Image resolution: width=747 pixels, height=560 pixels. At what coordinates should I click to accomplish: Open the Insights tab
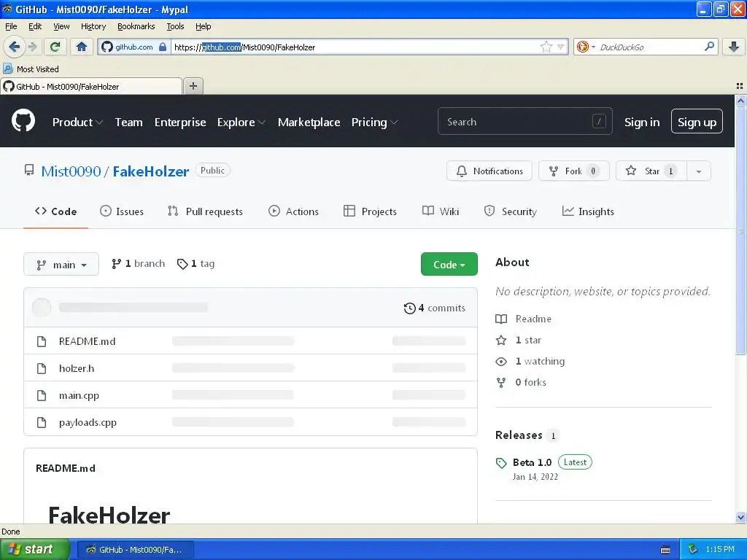coord(588,211)
